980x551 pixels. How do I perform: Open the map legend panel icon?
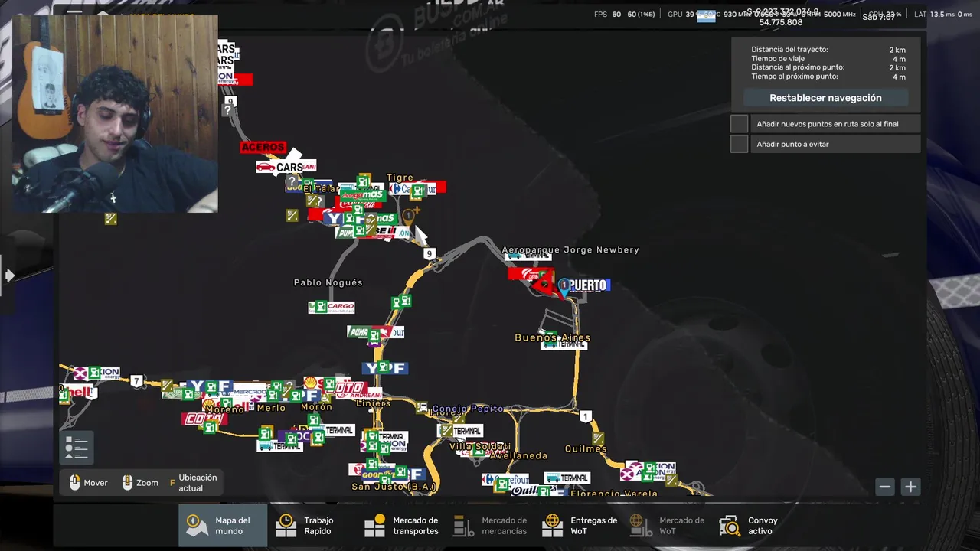(x=77, y=448)
